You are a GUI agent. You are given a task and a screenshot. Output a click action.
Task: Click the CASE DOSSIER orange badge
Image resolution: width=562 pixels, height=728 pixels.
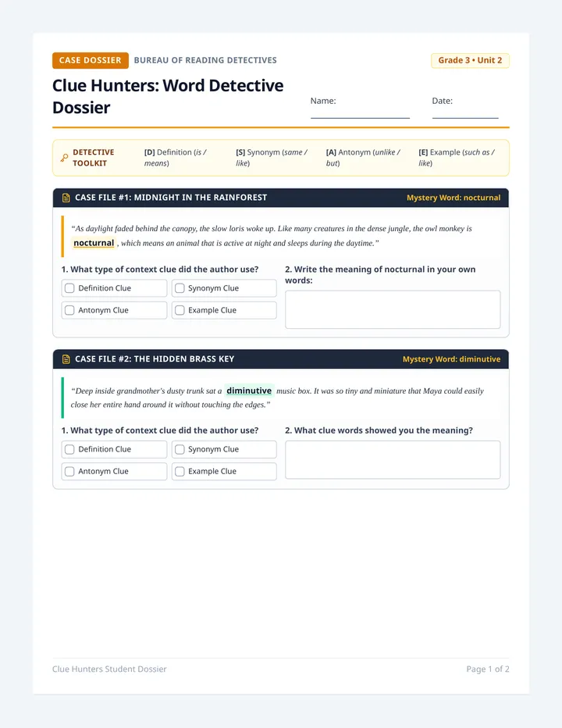tap(91, 60)
